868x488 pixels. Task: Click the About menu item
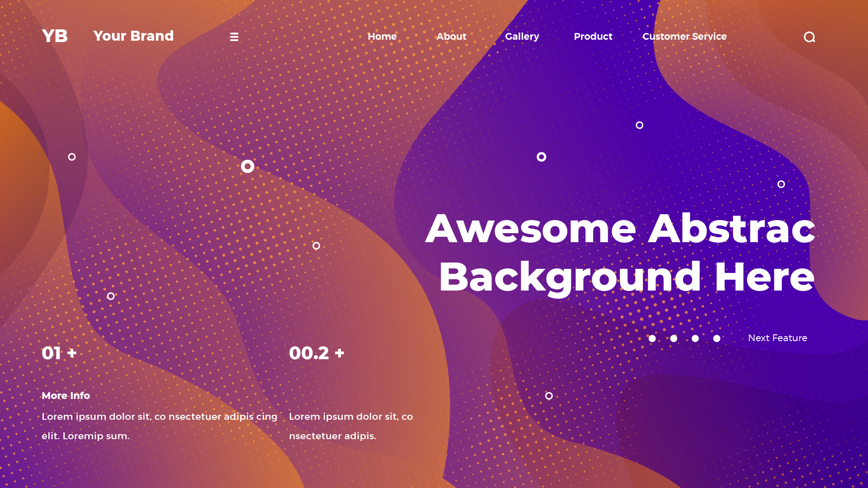coord(452,37)
